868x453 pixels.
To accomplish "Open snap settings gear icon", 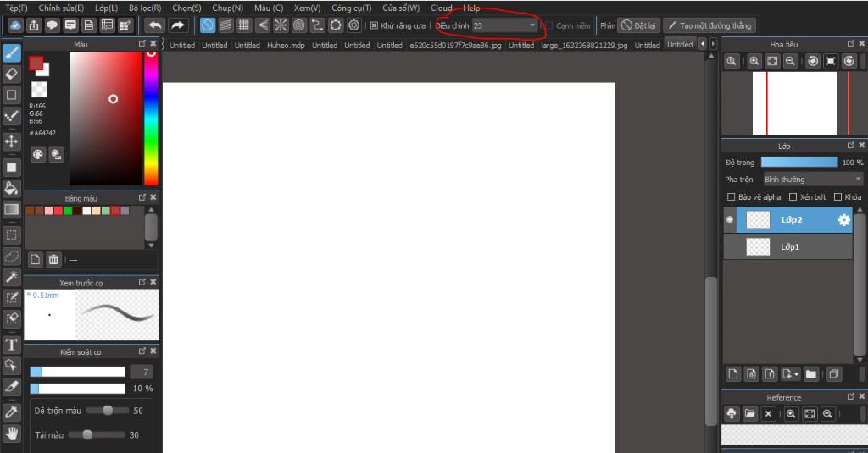I will [x=353, y=25].
